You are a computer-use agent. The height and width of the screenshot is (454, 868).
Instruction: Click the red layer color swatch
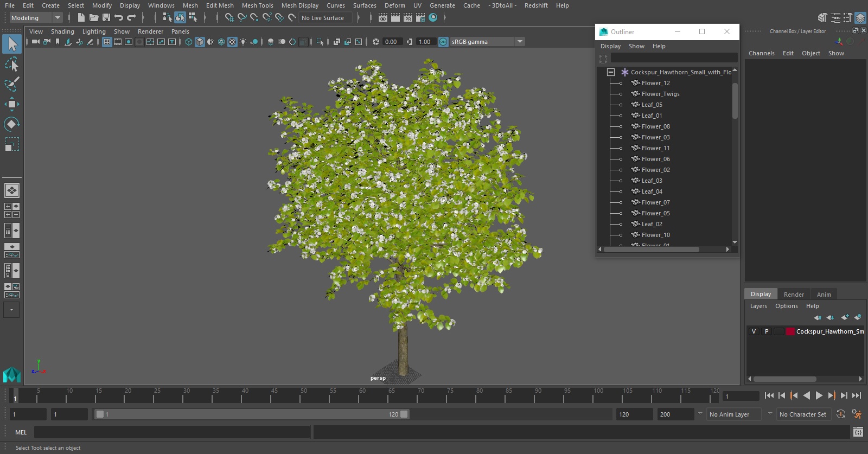coord(790,331)
